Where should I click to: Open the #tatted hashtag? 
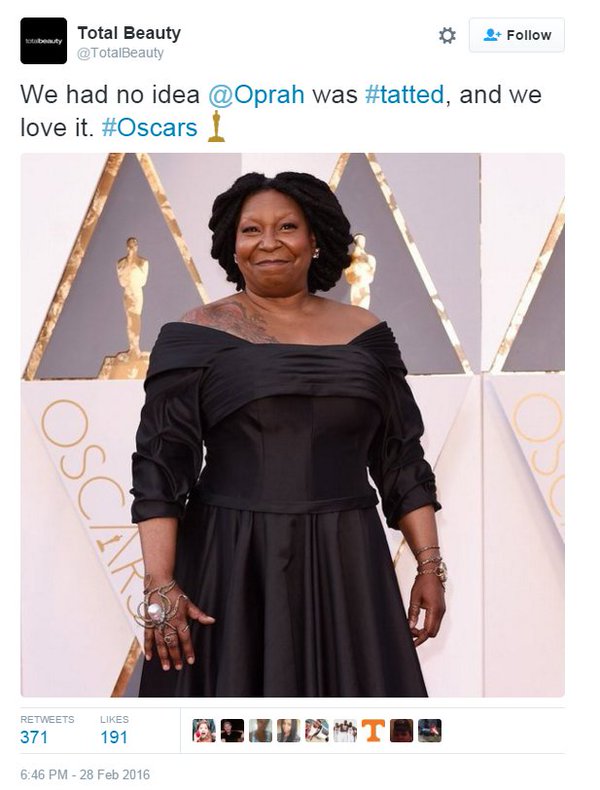[405, 95]
